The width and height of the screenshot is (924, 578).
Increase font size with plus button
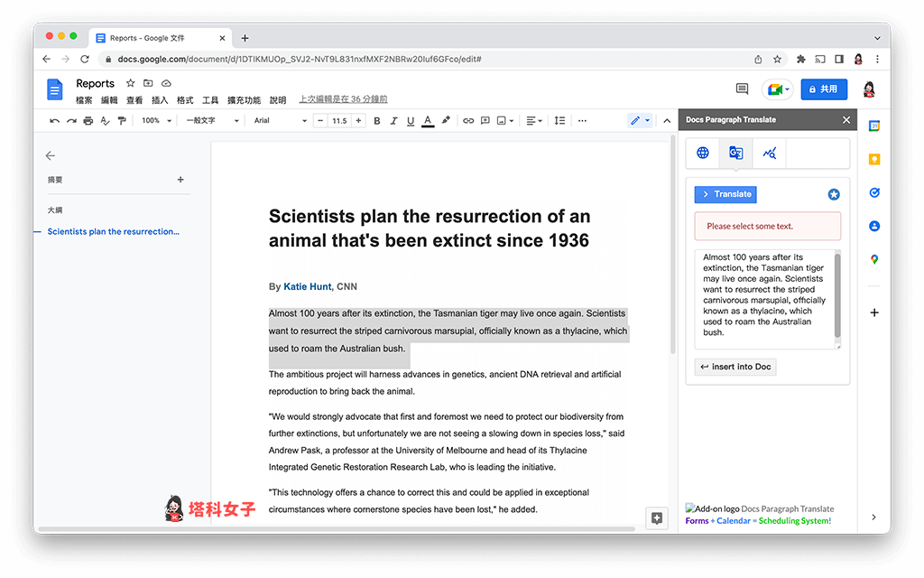358,121
